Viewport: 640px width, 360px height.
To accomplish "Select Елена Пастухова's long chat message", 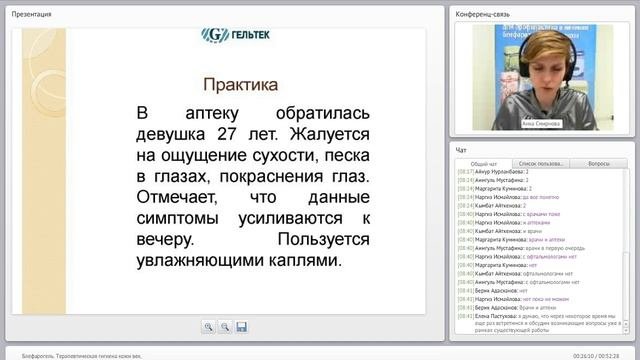I will click(x=540, y=323).
